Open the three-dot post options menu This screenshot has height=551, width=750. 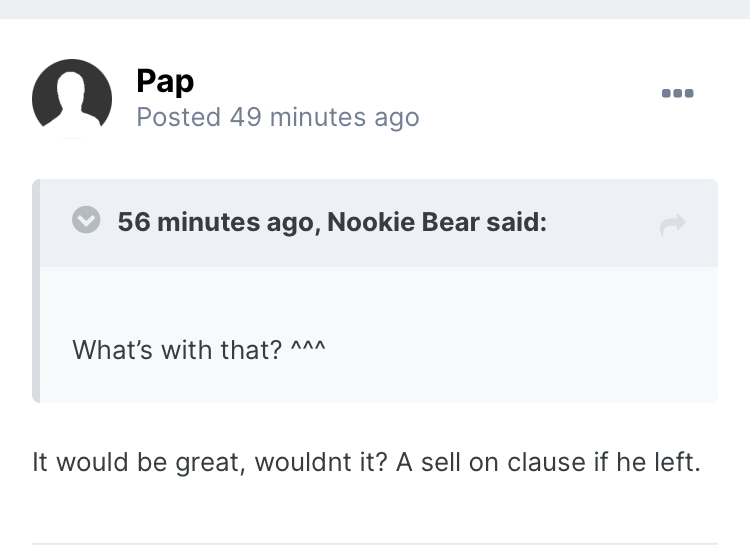[677, 93]
